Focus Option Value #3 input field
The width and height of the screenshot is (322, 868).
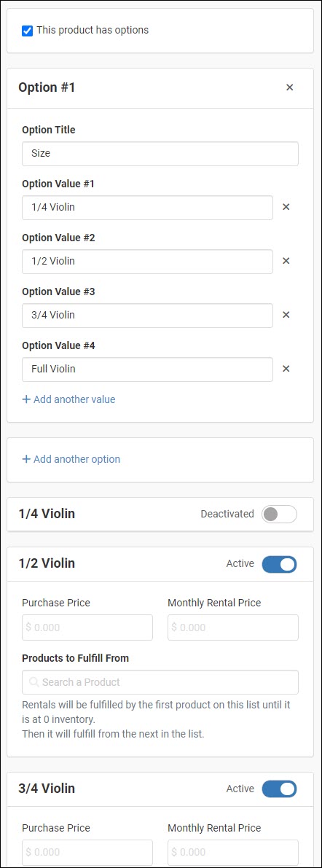click(148, 316)
